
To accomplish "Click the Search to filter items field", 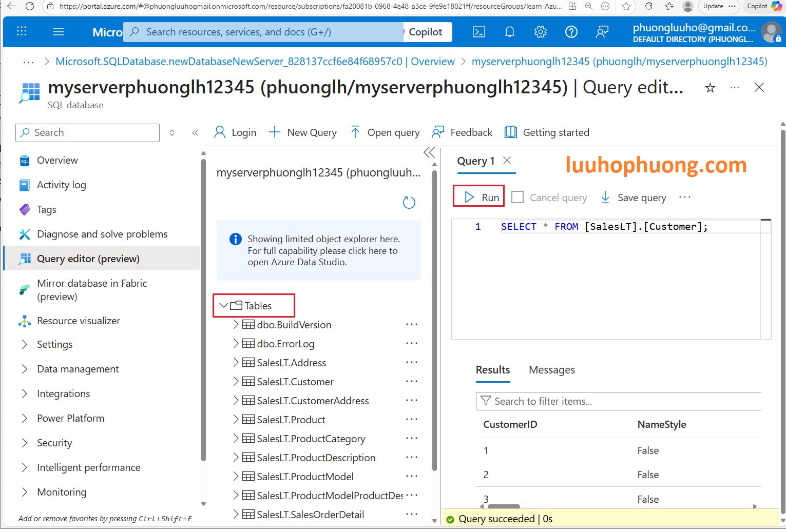I will (621, 401).
